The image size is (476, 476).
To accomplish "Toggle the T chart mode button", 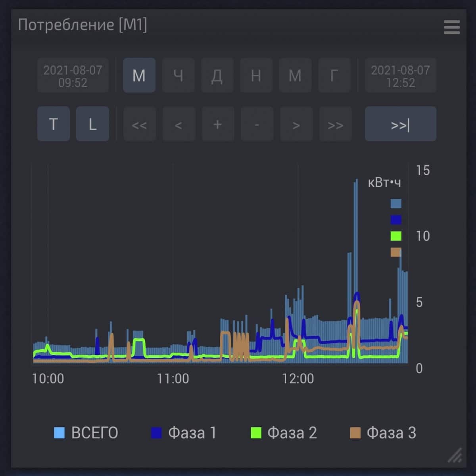I will pyautogui.click(x=54, y=124).
